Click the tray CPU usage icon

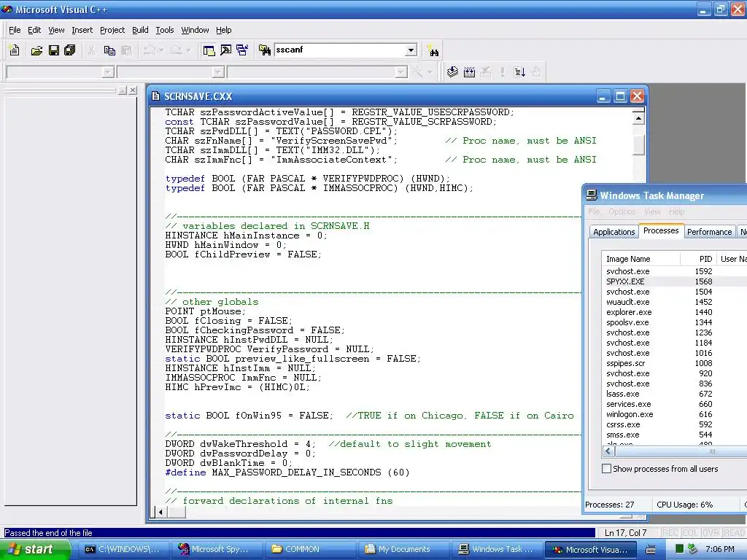coord(680,550)
